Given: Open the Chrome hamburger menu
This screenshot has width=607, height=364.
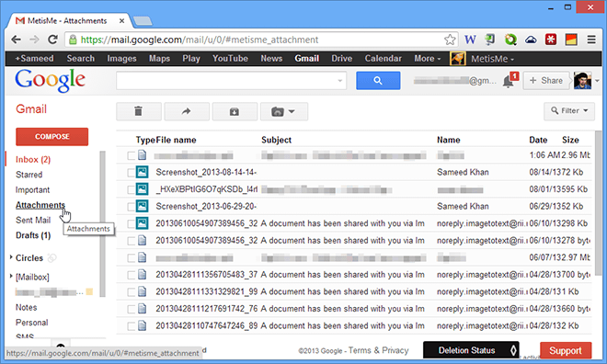Looking at the screenshot, I should pyautogui.click(x=591, y=40).
